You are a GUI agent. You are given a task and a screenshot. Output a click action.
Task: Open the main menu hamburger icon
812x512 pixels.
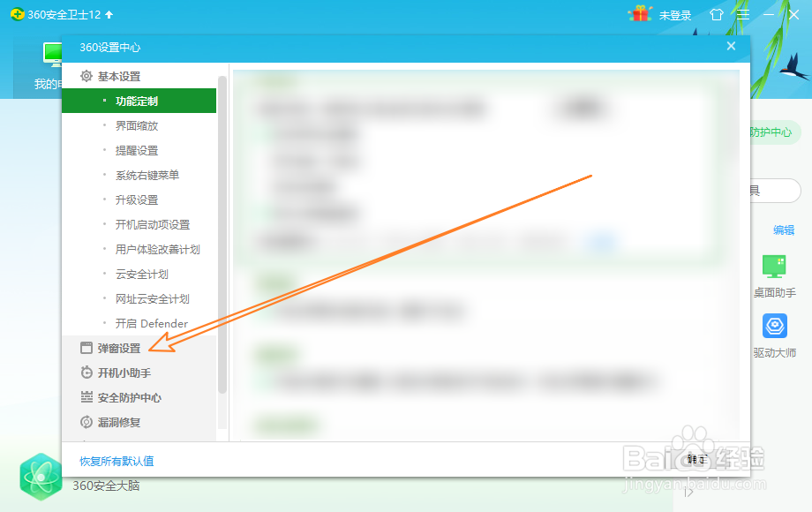point(742,14)
